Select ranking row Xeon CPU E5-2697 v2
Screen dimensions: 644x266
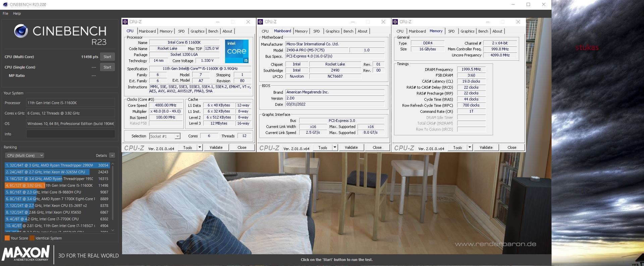(57, 206)
